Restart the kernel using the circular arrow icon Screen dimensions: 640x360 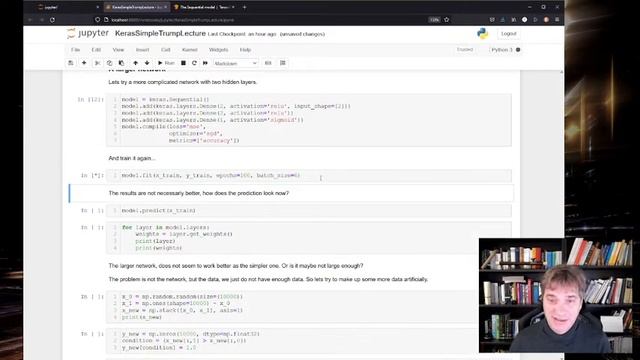click(194, 63)
